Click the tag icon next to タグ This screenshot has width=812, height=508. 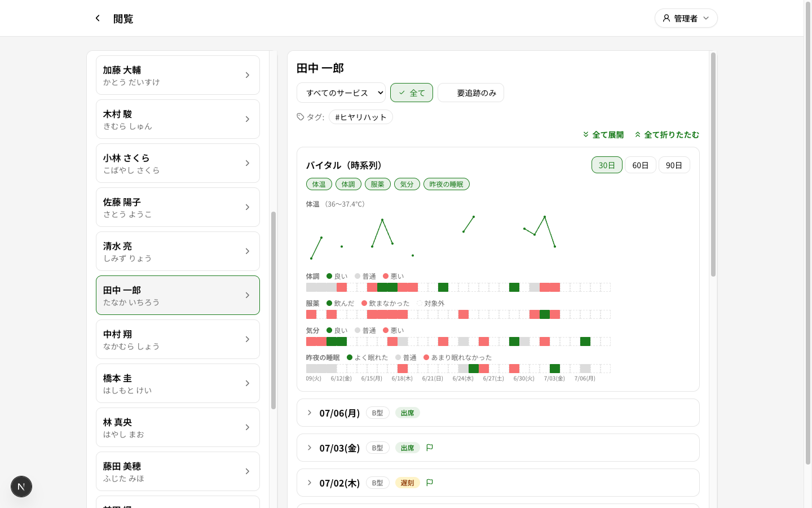pyautogui.click(x=300, y=117)
